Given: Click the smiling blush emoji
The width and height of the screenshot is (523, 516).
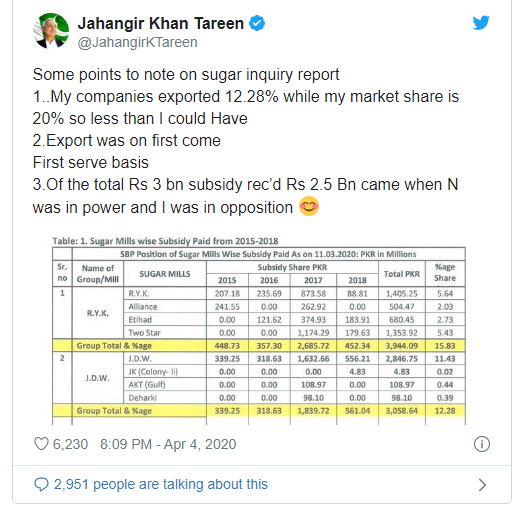Looking at the screenshot, I should (309, 206).
